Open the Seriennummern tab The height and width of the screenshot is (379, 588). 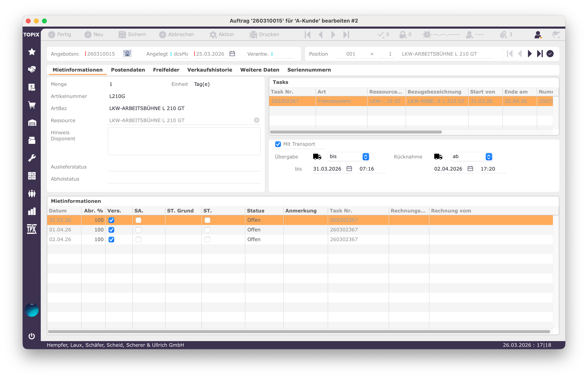click(309, 70)
